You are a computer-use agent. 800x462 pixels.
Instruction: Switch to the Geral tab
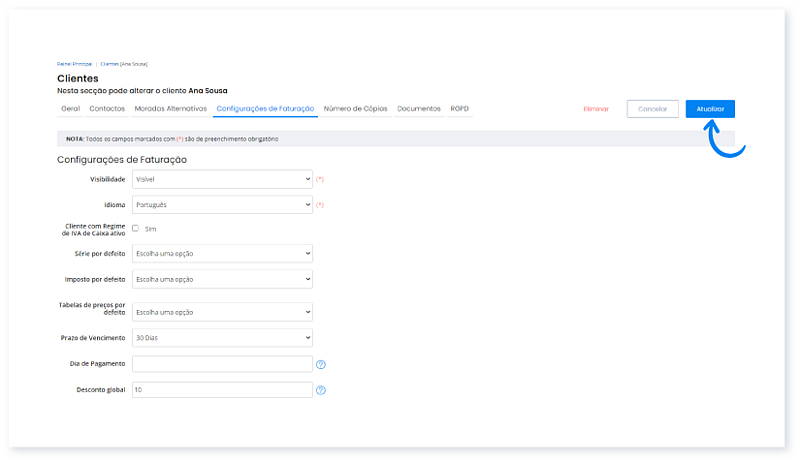(70, 108)
